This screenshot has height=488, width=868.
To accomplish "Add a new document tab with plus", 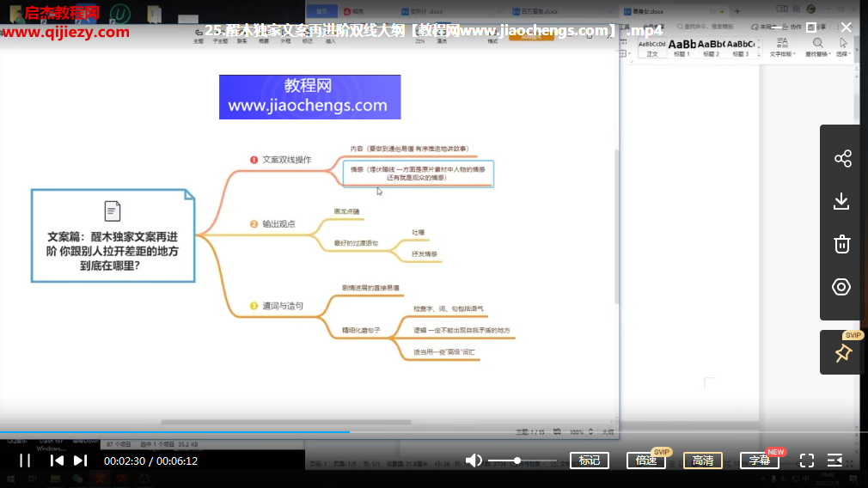I will tap(737, 11).
